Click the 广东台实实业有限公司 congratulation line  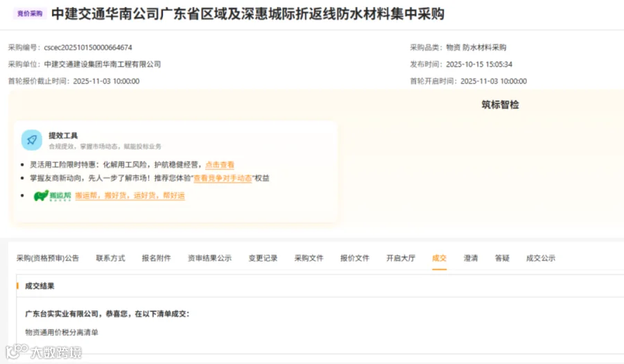[107, 314]
